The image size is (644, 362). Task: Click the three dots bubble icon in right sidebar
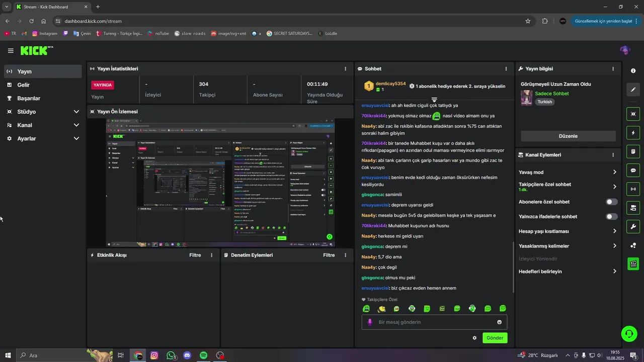[x=633, y=245]
